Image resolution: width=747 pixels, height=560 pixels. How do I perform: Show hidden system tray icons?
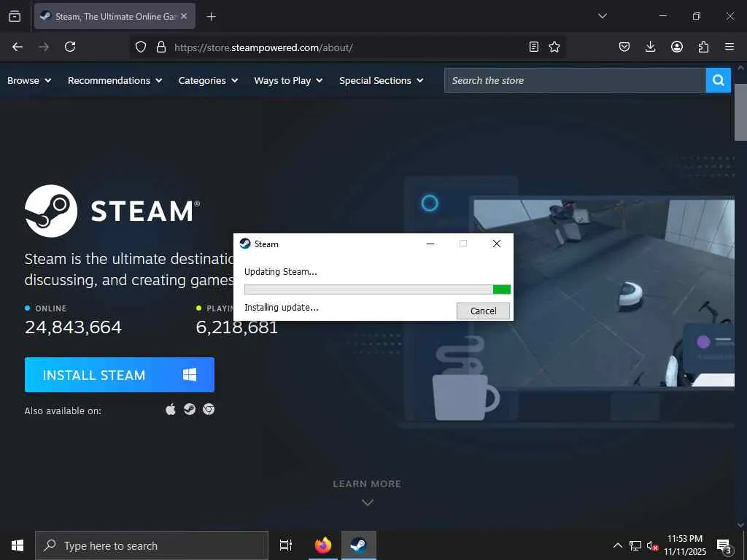tap(617, 545)
